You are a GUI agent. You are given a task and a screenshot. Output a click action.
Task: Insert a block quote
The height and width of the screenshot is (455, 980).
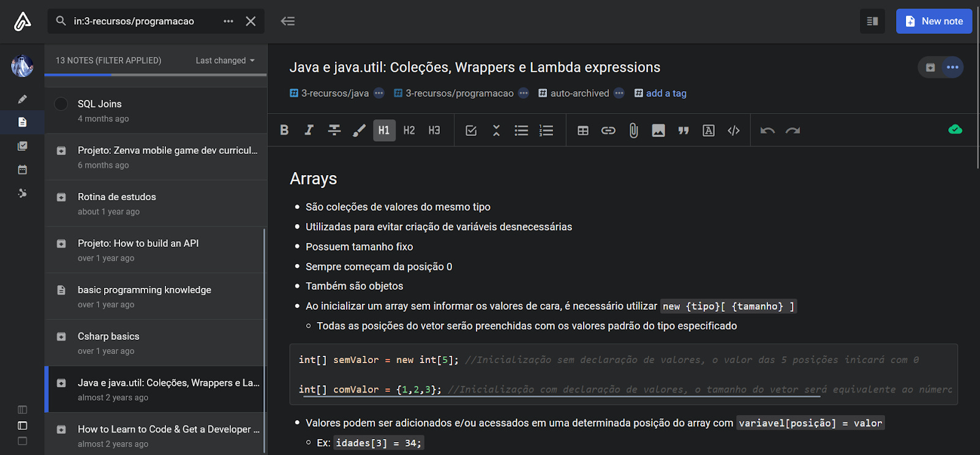(684, 130)
